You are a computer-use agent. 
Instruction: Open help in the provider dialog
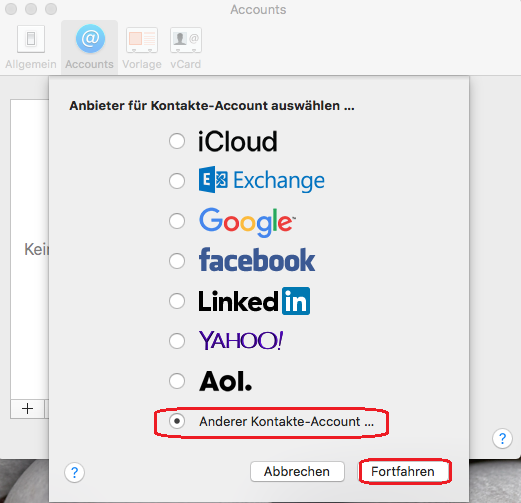(74, 472)
